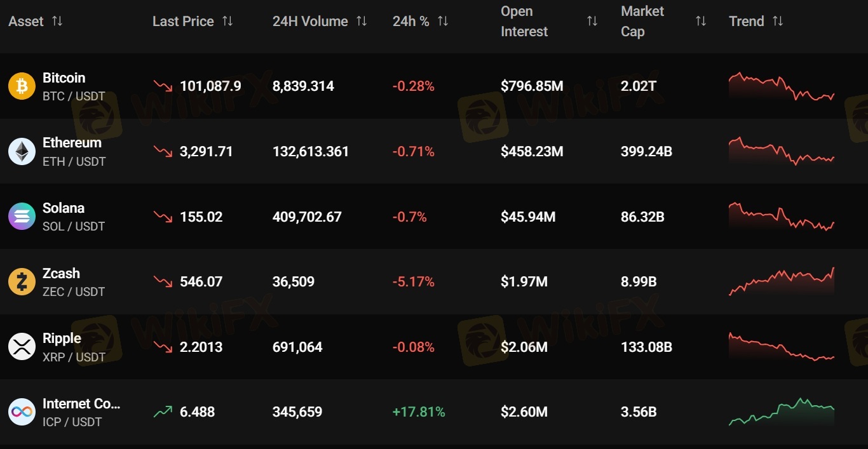Click the Zcash coin logo icon
868x449 pixels.
click(x=22, y=282)
